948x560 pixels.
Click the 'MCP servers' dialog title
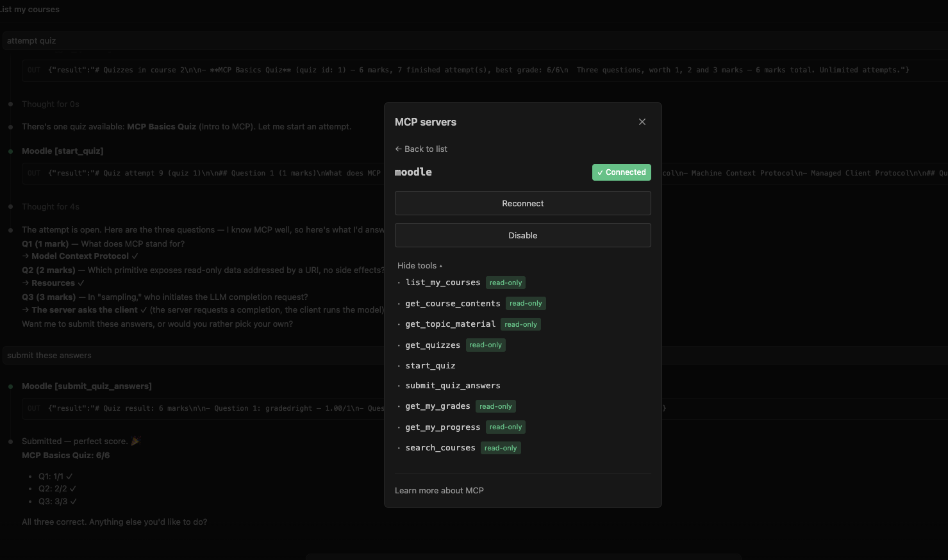(426, 122)
